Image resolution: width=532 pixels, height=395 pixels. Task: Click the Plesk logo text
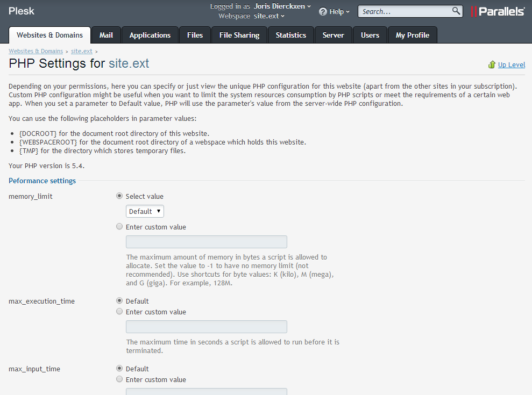[x=22, y=11]
